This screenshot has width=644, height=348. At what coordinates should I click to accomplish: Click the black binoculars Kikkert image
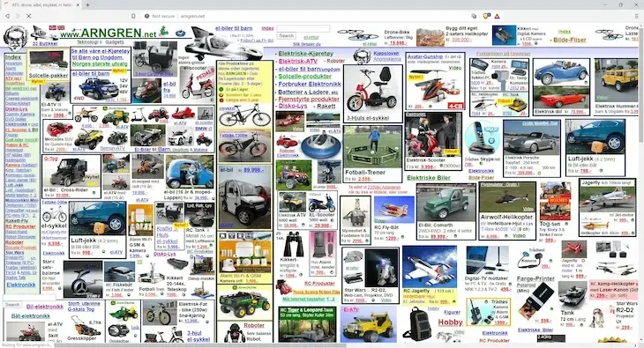[293, 244]
